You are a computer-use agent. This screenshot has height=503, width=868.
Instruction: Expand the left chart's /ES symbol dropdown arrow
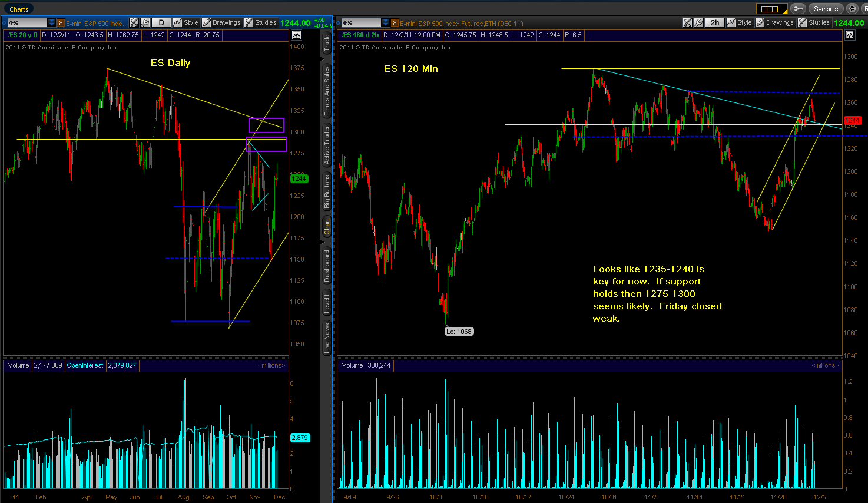(x=51, y=23)
